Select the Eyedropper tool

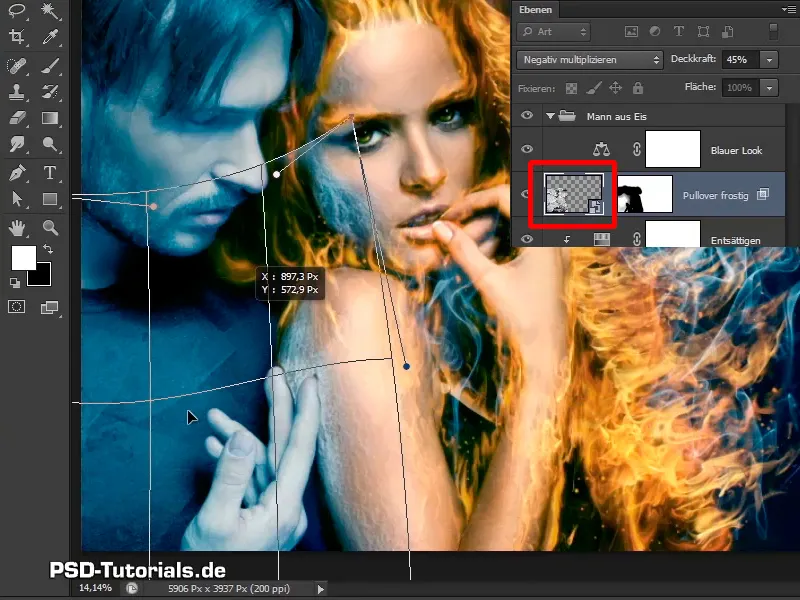point(49,37)
